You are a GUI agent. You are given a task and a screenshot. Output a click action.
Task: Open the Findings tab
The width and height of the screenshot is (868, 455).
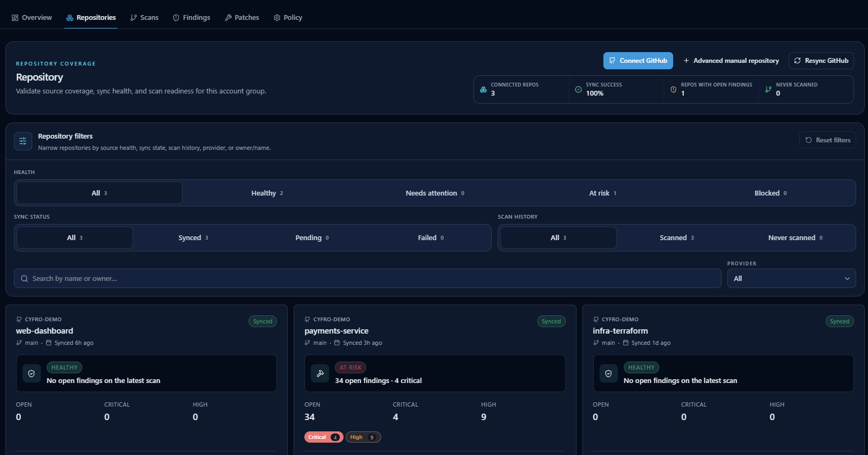click(x=192, y=18)
